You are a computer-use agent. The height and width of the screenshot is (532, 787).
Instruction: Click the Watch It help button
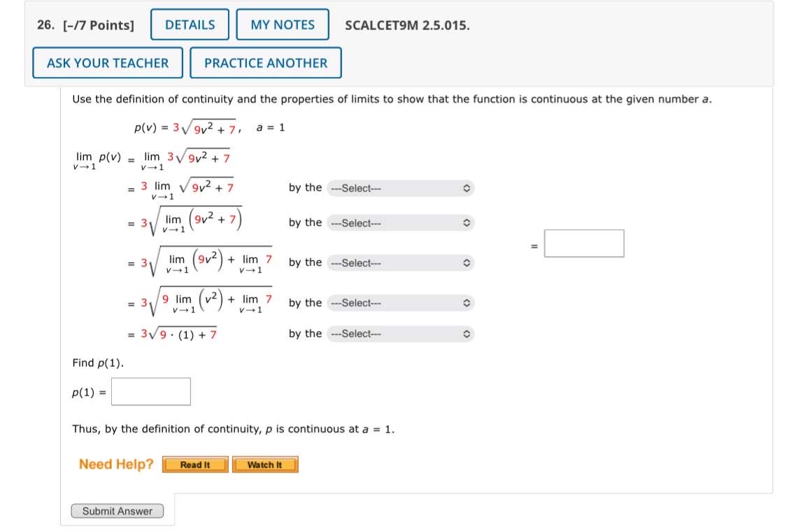click(264, 463)
